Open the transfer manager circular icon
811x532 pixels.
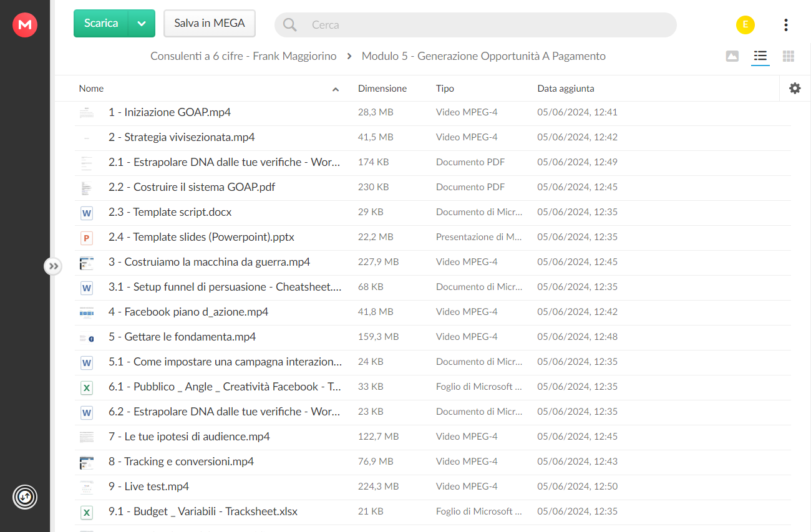coord(25,497)
